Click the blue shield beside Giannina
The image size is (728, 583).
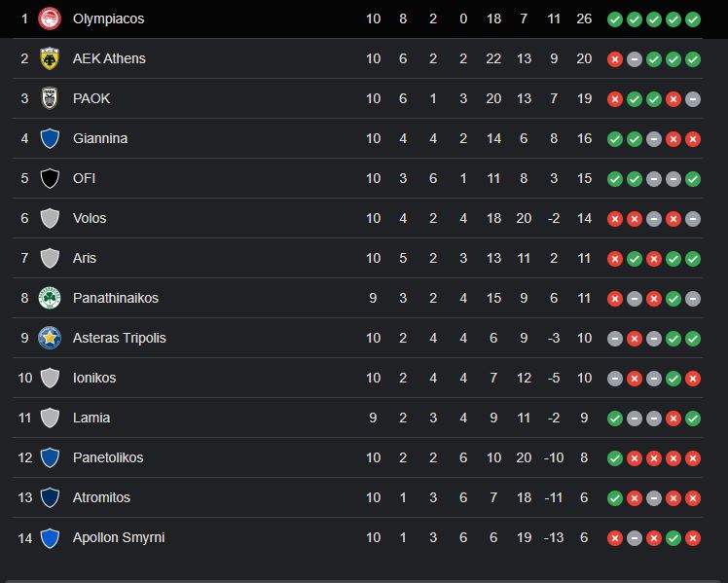tap(50, 138)
